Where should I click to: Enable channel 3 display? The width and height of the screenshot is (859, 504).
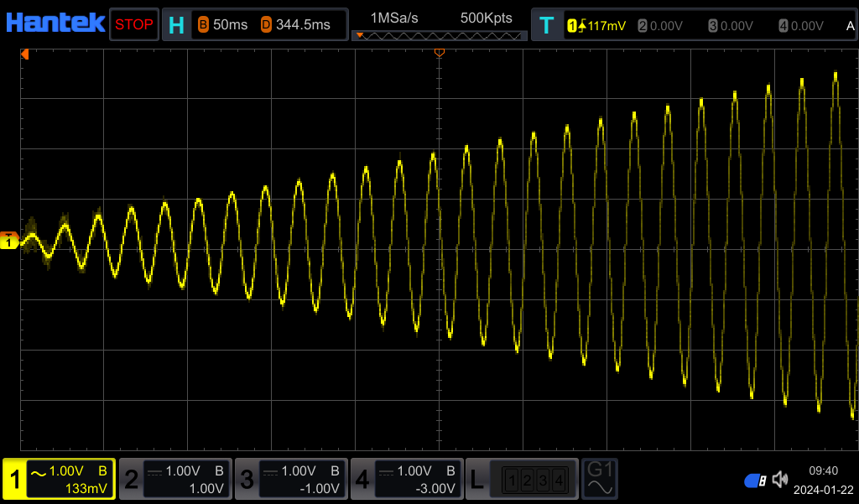click(290, 479)
